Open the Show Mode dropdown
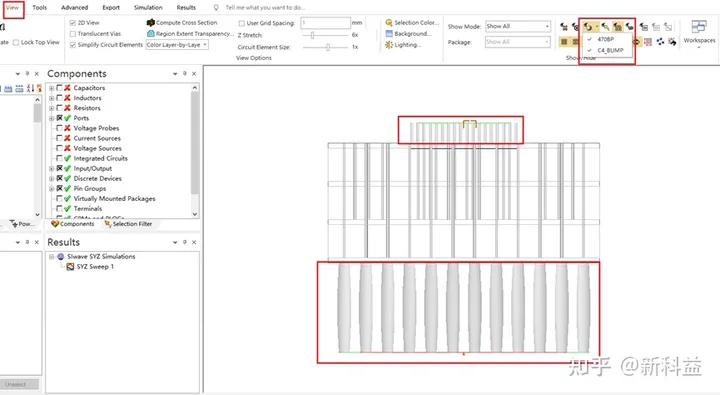The width and height of the screenshot is (720, 395). pos(518,26)
